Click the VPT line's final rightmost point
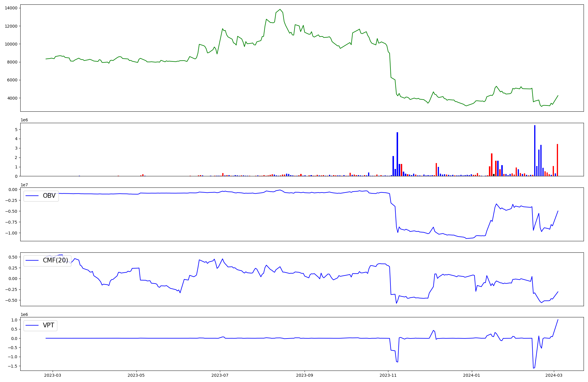Image resolution: width=588 pixels, height=382 pixels. (558, 320)
